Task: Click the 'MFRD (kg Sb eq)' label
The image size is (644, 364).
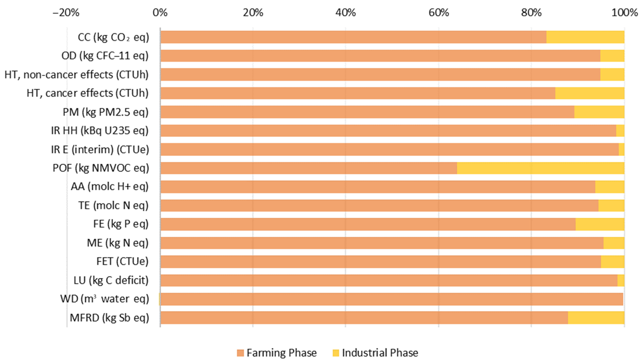Action: coord(109,318)
